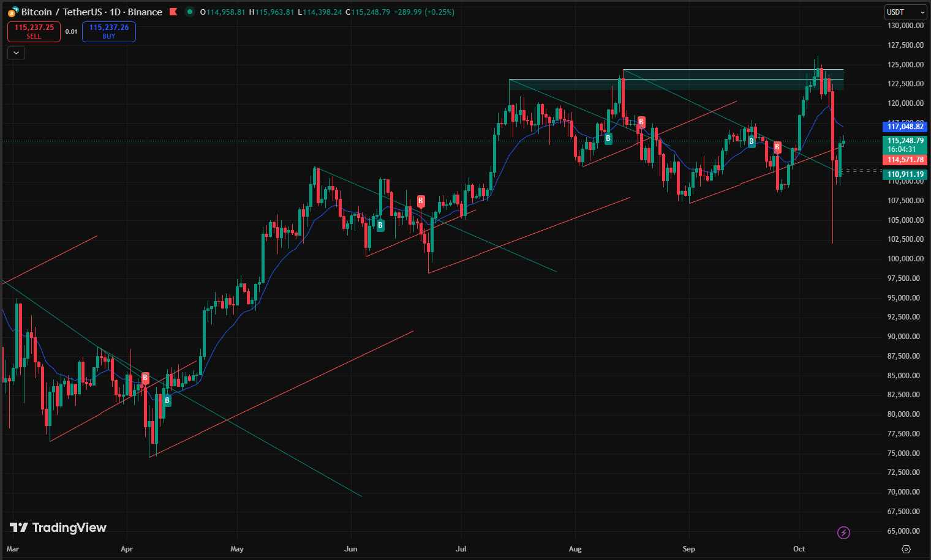Click the 110,911.19 green price label

905,174
